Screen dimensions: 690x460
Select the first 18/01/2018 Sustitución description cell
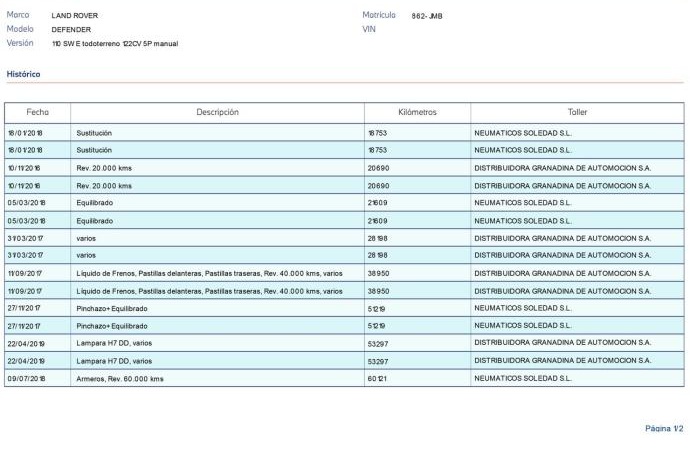(x=94, y=132)
